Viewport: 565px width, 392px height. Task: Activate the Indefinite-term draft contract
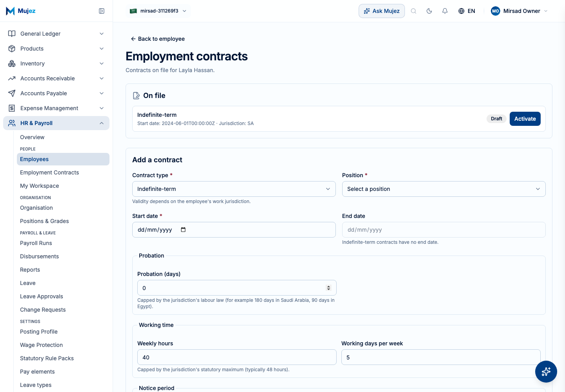click(x=525, y=119)
